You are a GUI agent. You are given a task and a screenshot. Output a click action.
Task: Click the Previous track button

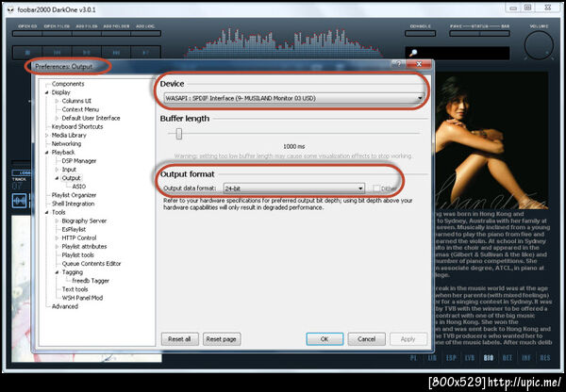[57, 53]
